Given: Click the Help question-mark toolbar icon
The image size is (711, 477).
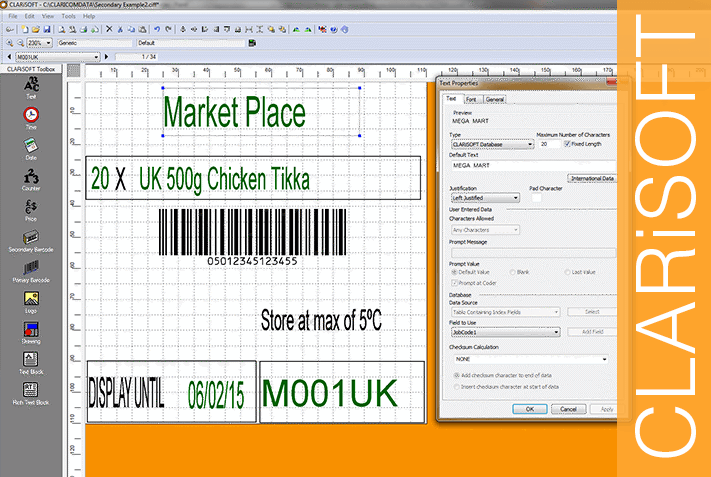Looking at the screenshot, I should coord(334,29).
